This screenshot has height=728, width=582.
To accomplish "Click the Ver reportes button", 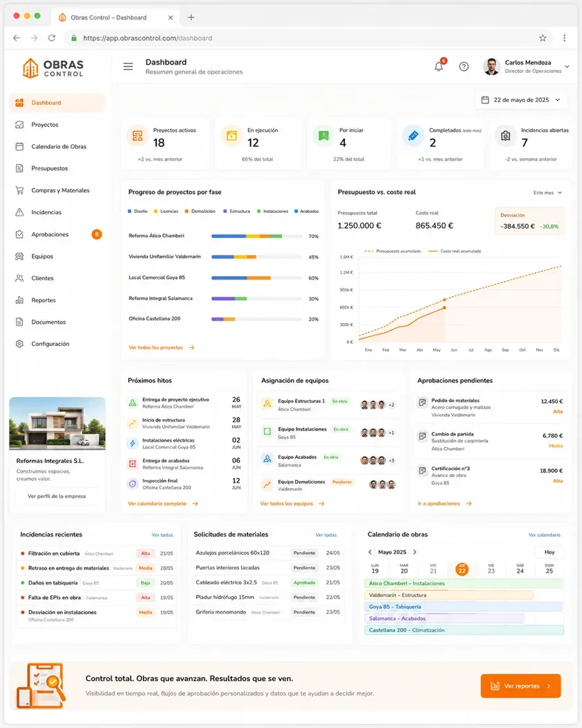I will [x=521, y=686].
